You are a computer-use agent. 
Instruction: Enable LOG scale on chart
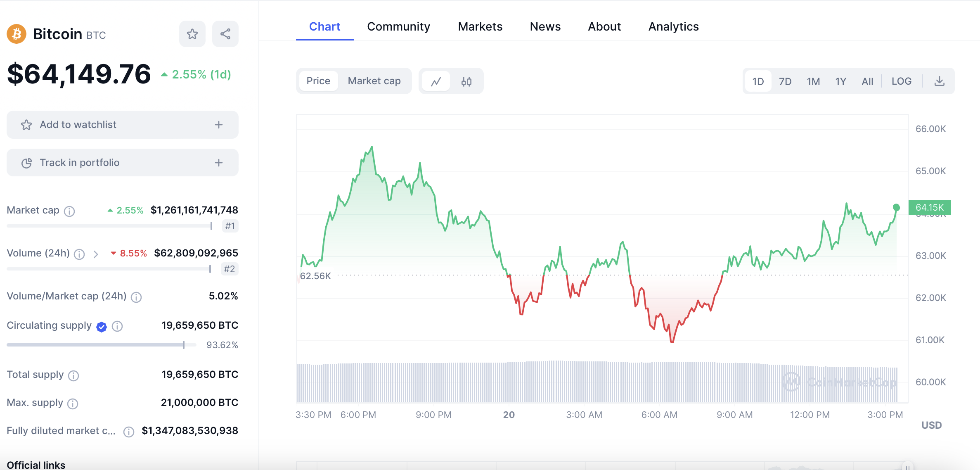901,81
